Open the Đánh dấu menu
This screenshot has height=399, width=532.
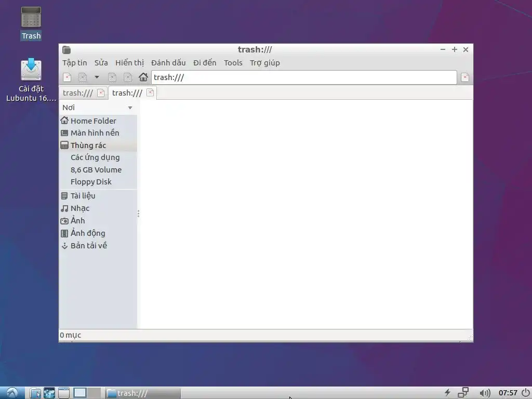168,63
